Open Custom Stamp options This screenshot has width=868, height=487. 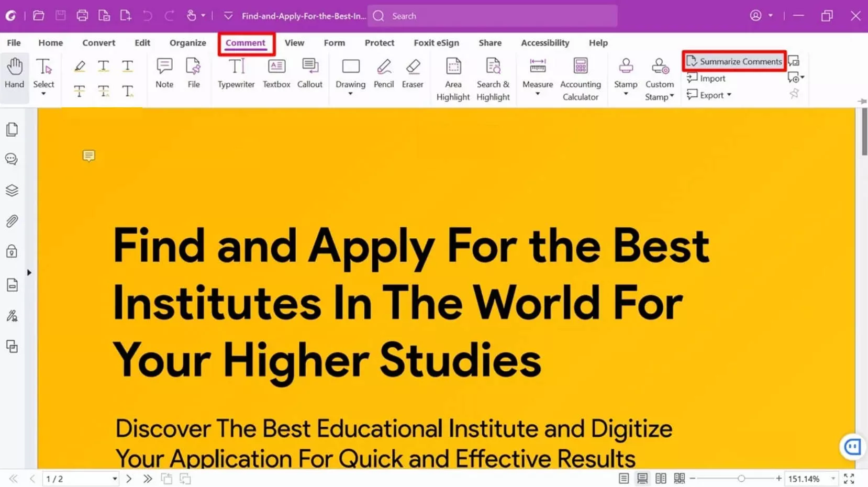(660, 80)
